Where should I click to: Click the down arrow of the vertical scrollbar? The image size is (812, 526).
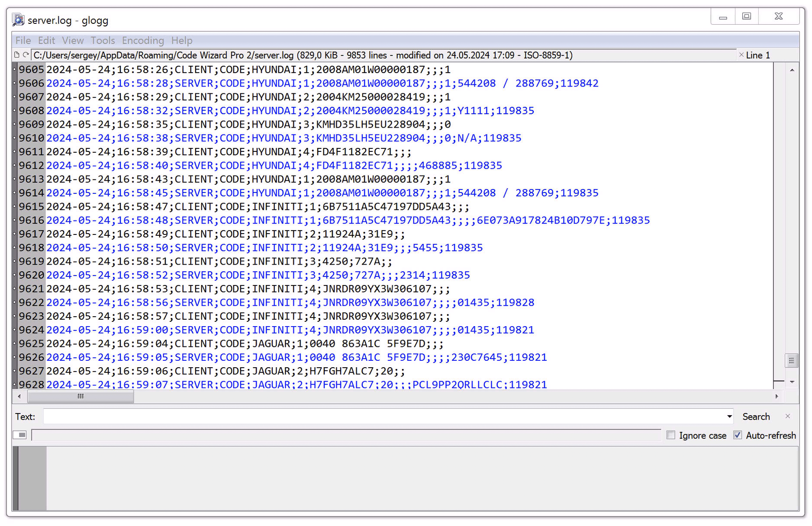click(x=793, y=382)
